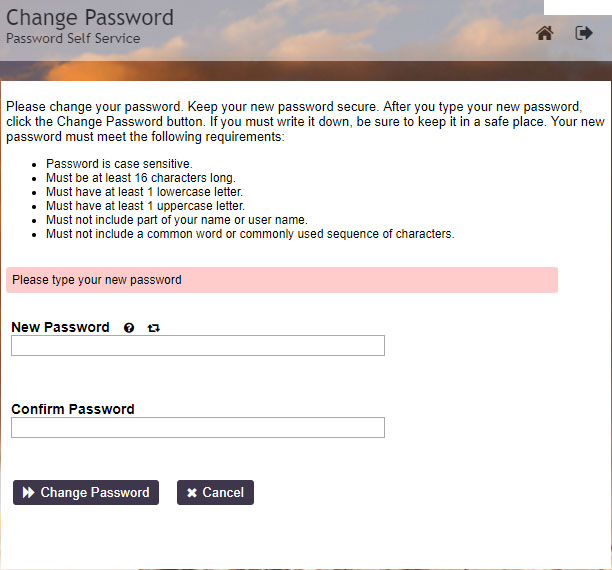The image size is (612, 570).
Task: Click the blank white box in header corner
Action: [x=578, y=7]
